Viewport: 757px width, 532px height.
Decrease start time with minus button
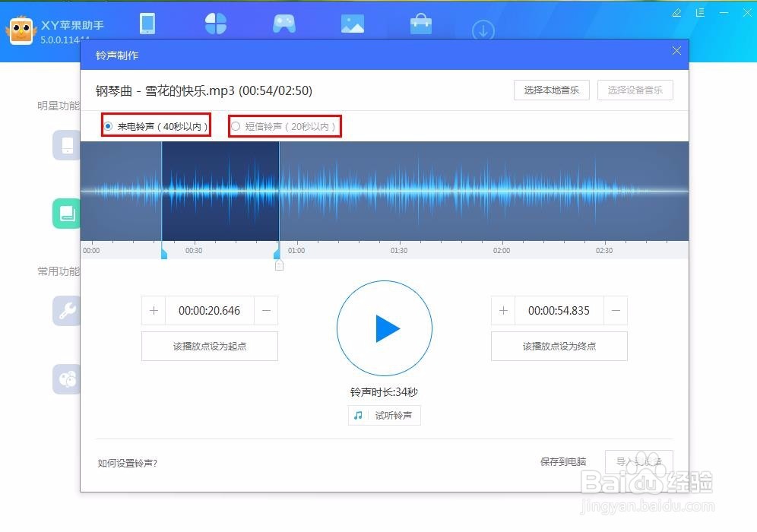266,310
